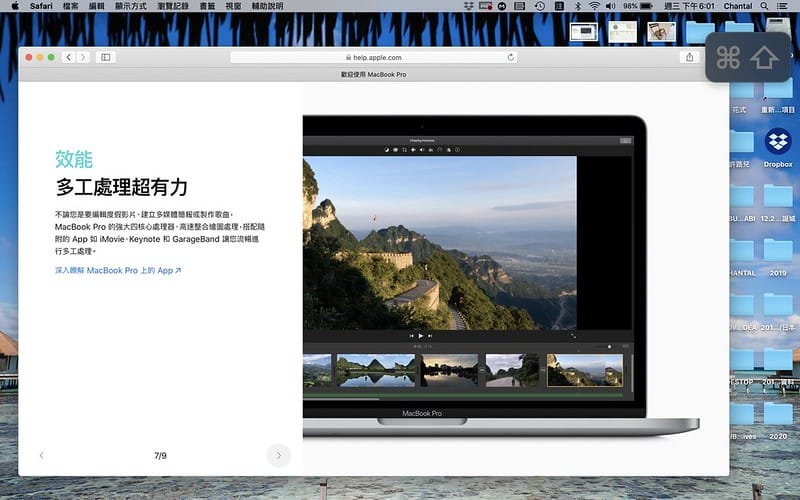Go to the previous welcome slide
This screenshot has width=800, height=500.
coord(42,455)
